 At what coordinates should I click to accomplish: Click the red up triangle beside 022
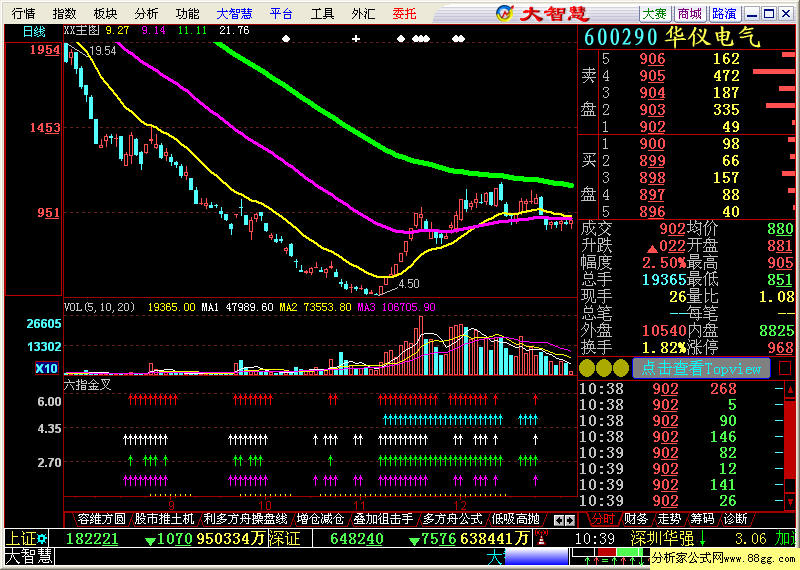point(652,249)
